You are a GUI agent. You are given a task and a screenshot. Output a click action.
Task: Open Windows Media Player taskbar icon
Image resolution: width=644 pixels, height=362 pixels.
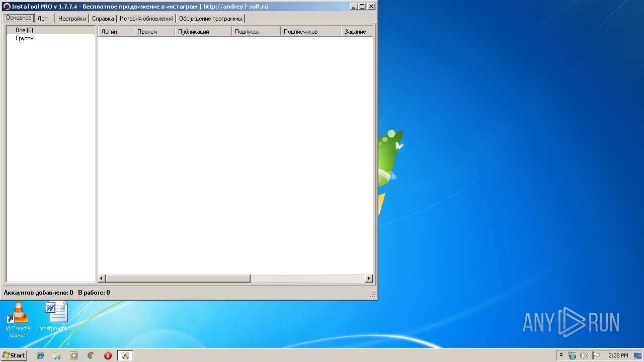coord(74,355)
